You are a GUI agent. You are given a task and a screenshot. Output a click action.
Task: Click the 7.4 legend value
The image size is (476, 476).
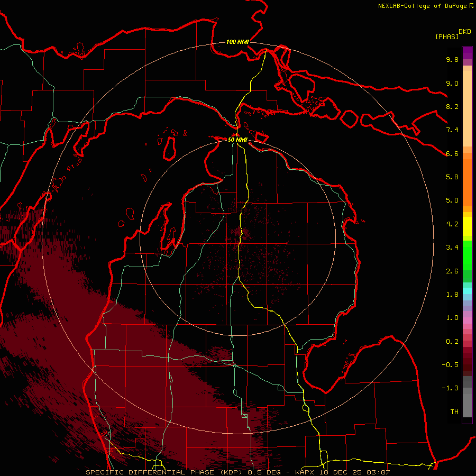(452, 130)
